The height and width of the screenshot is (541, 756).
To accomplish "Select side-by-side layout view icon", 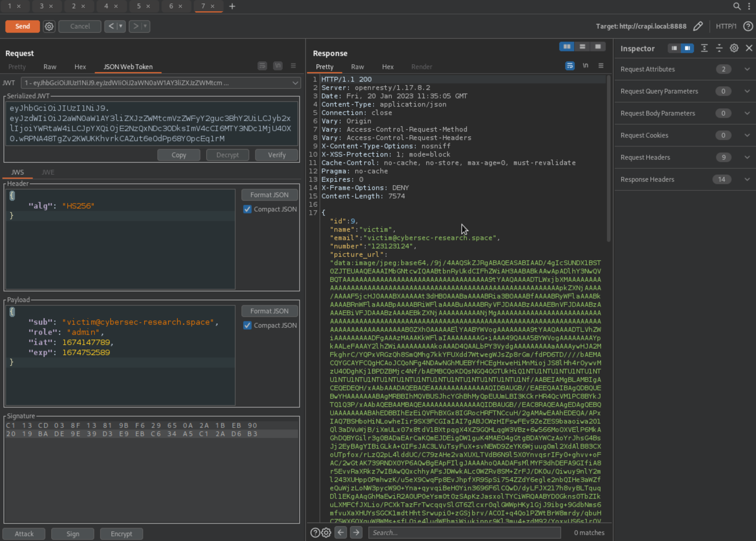I will point(567,47).
